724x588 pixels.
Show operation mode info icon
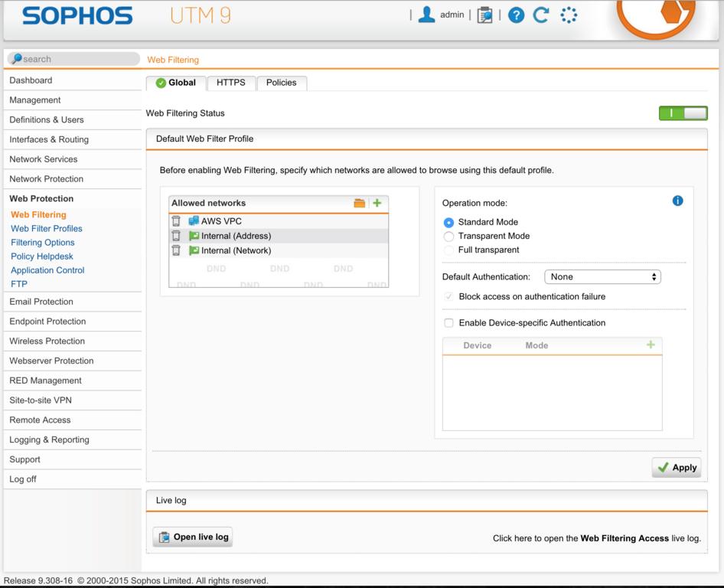[677, 201]
